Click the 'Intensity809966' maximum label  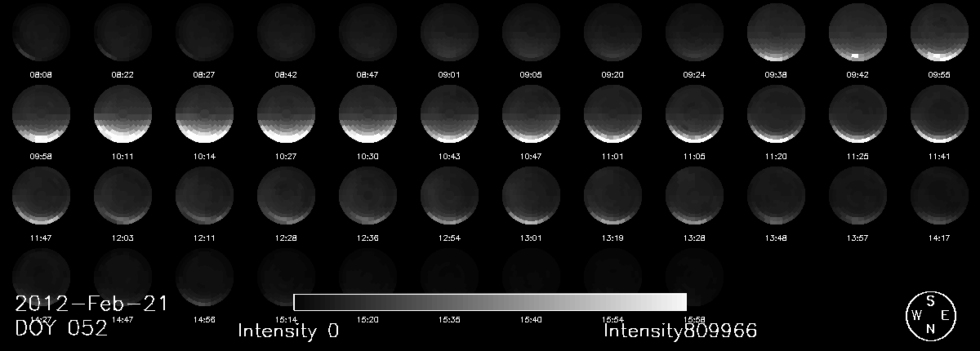pos(680,331)
